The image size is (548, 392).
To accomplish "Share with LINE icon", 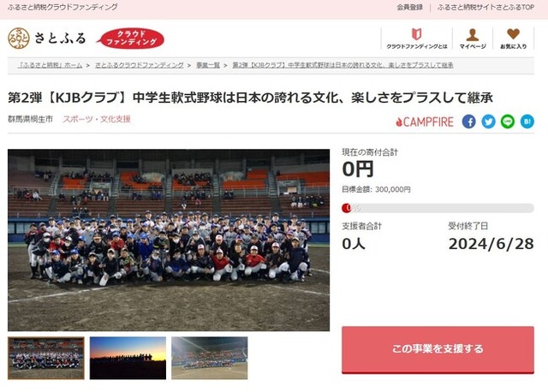I will pos(508,122).
